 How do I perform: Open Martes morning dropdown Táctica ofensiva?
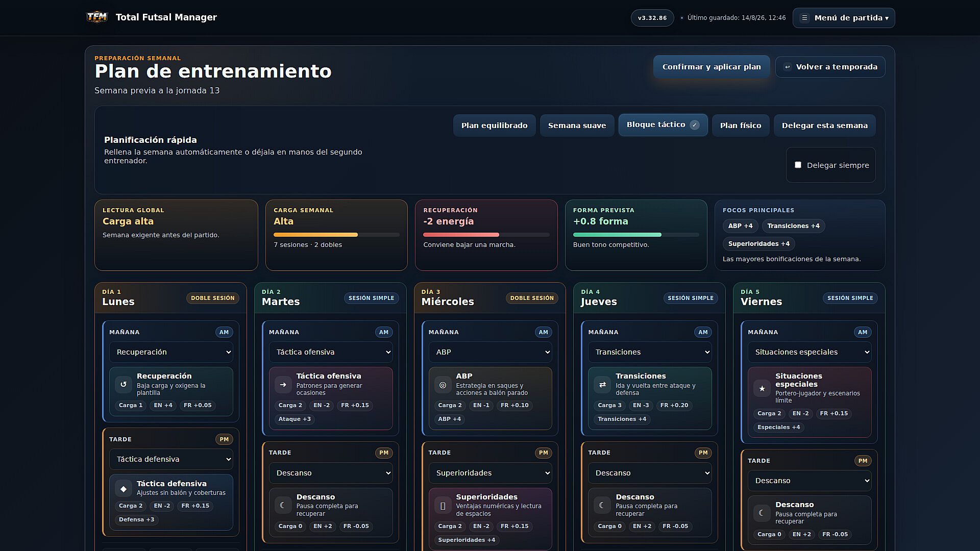coord(331,352)
